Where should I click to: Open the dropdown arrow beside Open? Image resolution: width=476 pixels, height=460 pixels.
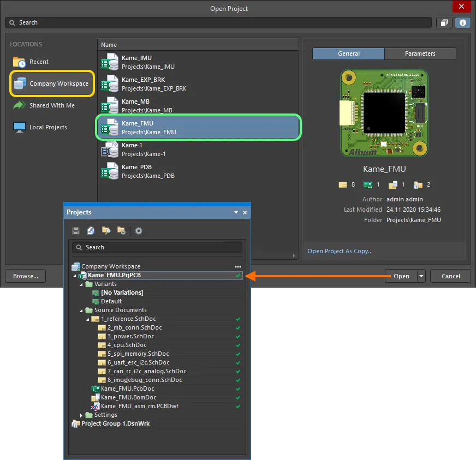tap(421, 276)
